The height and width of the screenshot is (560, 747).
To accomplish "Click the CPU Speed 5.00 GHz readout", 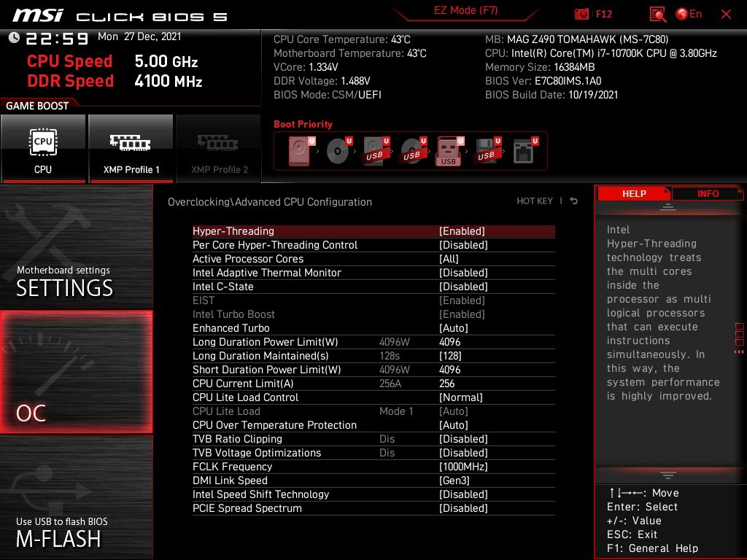I will pos(112,61).
